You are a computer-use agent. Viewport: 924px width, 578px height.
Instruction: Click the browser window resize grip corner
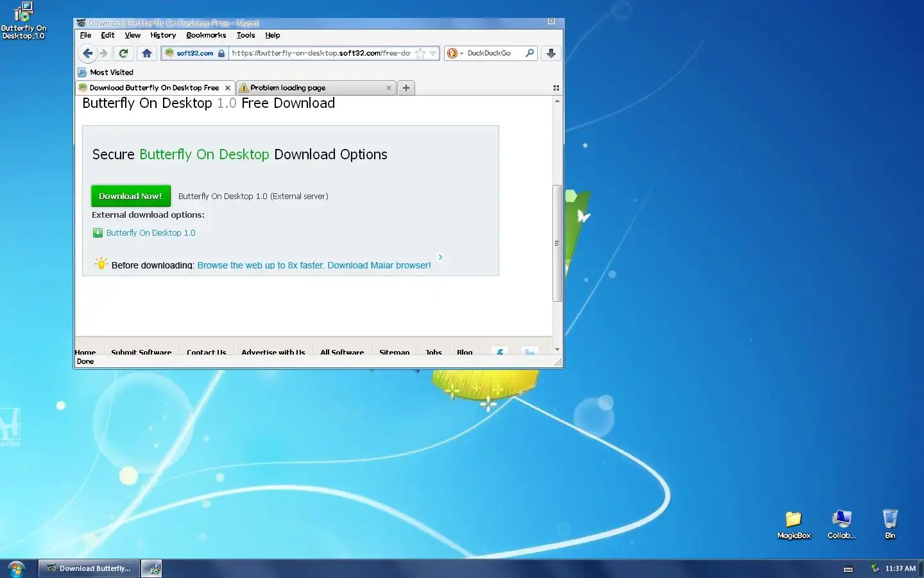coord(558,362)
